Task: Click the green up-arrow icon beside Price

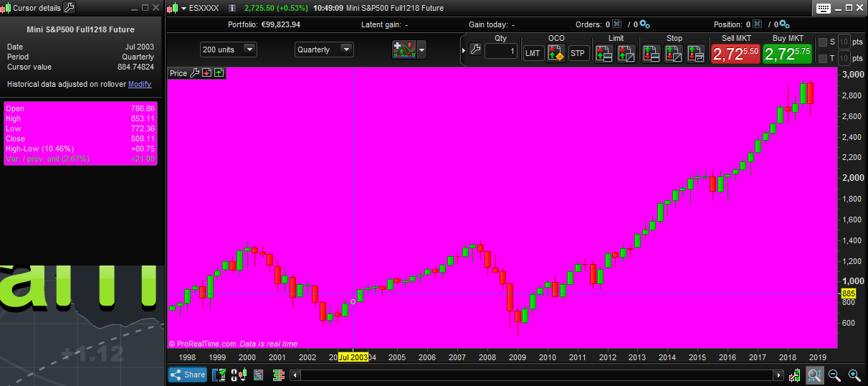Action: 219,72
